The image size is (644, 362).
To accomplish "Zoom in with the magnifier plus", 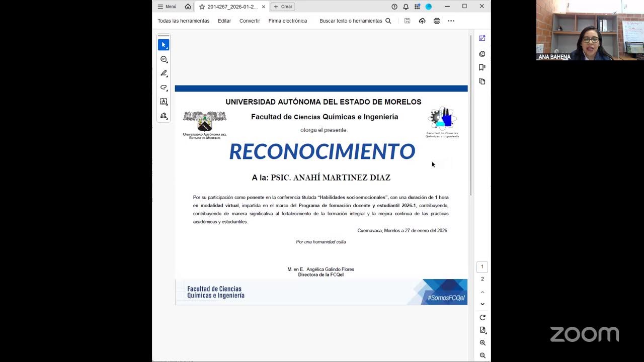I will point(482,343).
